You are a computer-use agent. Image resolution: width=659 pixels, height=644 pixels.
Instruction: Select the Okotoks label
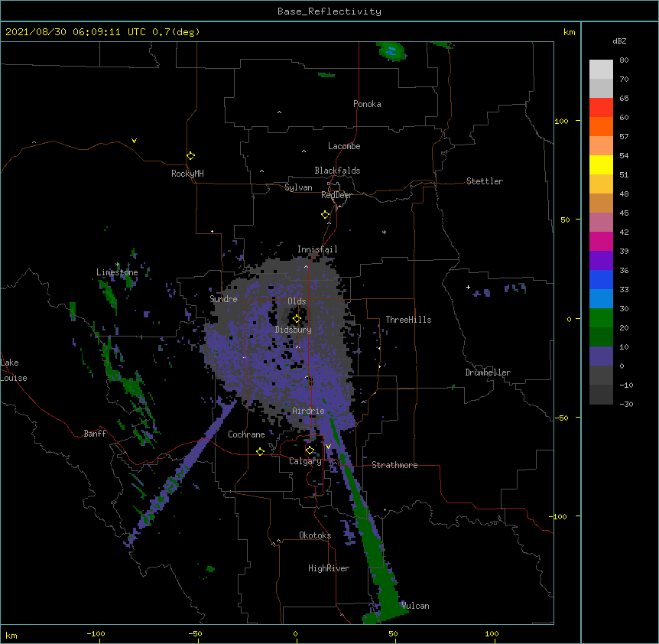(315, 535)
